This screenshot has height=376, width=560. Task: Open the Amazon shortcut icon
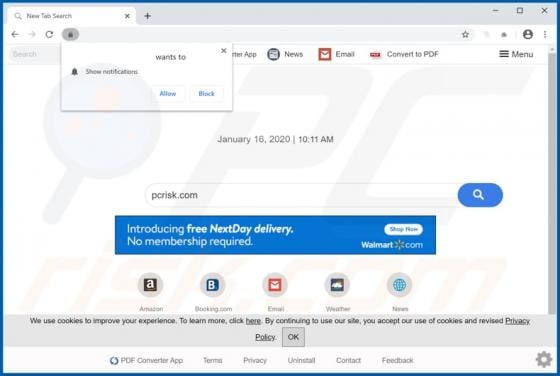(150, 285)
